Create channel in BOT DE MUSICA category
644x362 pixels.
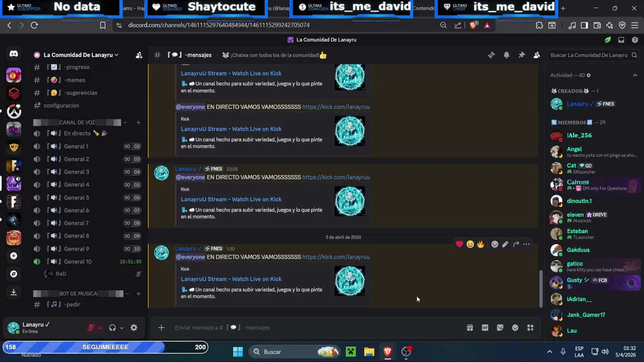click(138, 293)
